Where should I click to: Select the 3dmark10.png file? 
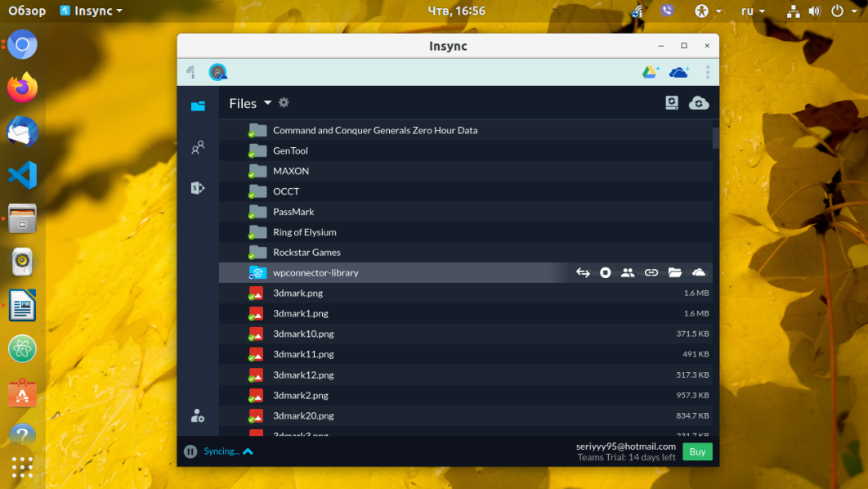coord(466,334)
